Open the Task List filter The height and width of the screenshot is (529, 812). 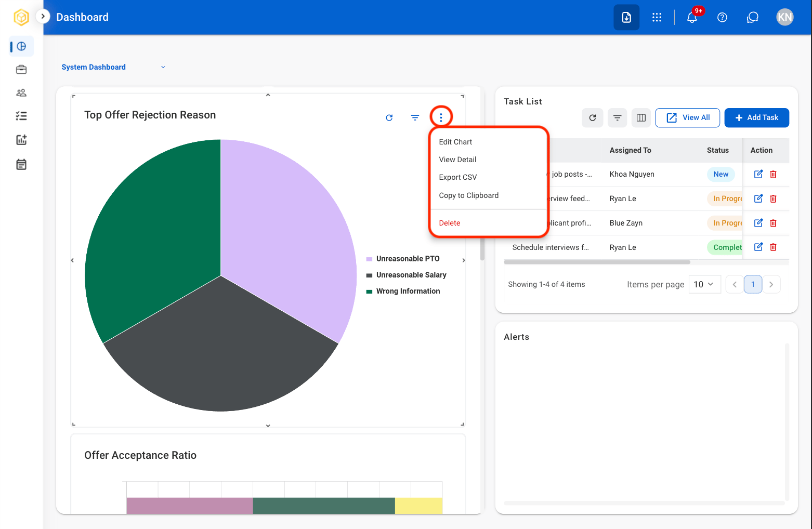[617, 118]
